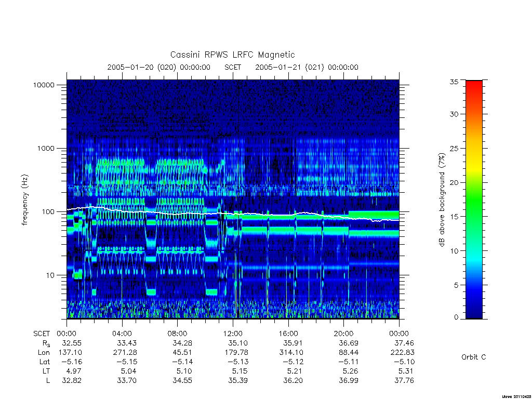Click the Lon value 271.28
This screenshot has width=532, height=399.
pyautogui.click(x=125, y=353)
